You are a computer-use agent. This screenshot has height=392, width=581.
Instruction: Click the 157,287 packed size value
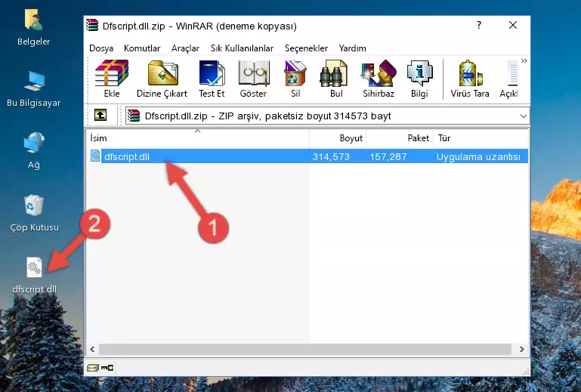click(x=388, y=157)
